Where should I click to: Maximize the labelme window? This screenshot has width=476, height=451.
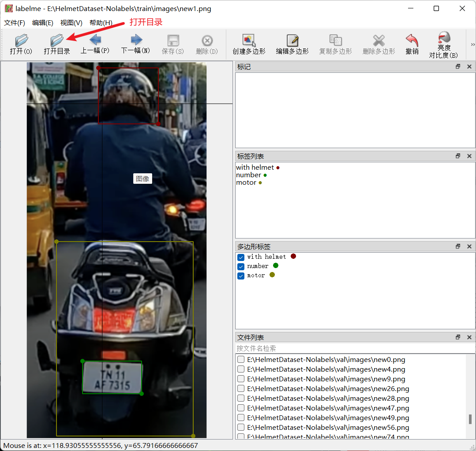click(436, 8)
